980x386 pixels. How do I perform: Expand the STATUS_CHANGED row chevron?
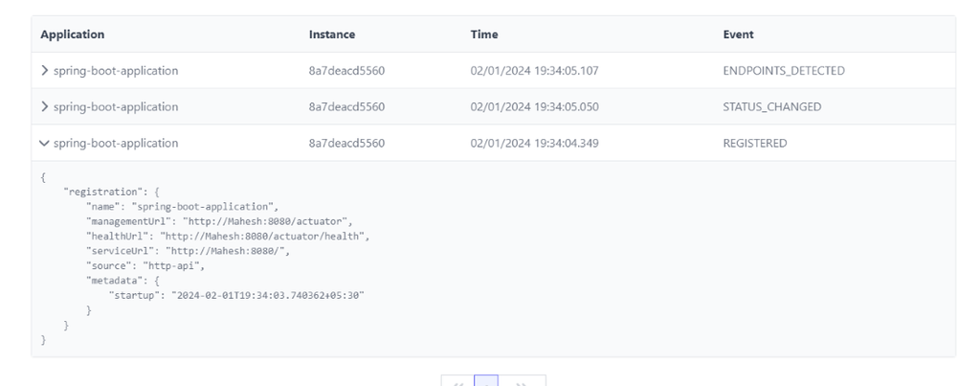(x=44, y=107)
